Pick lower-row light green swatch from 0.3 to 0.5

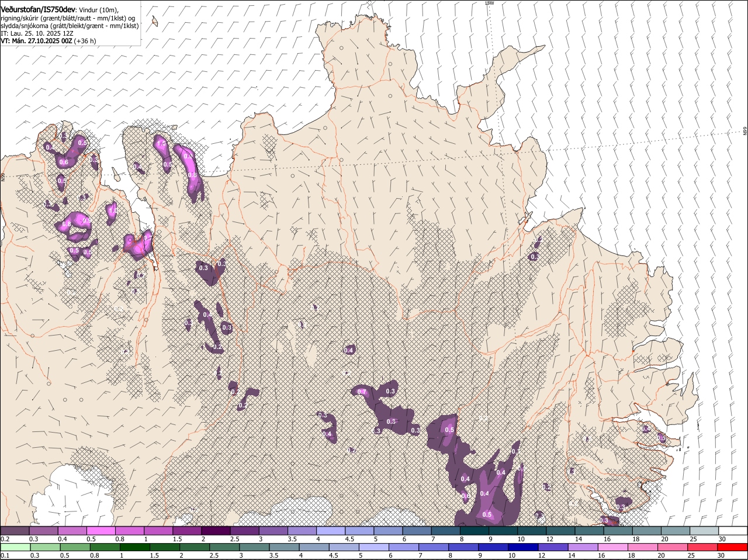(45, 547)
